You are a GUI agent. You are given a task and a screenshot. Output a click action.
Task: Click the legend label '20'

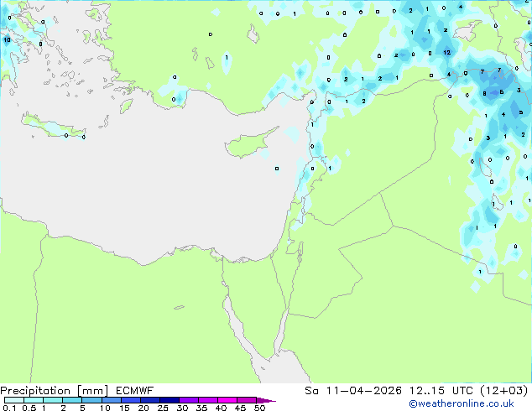(x=143, y=408)
